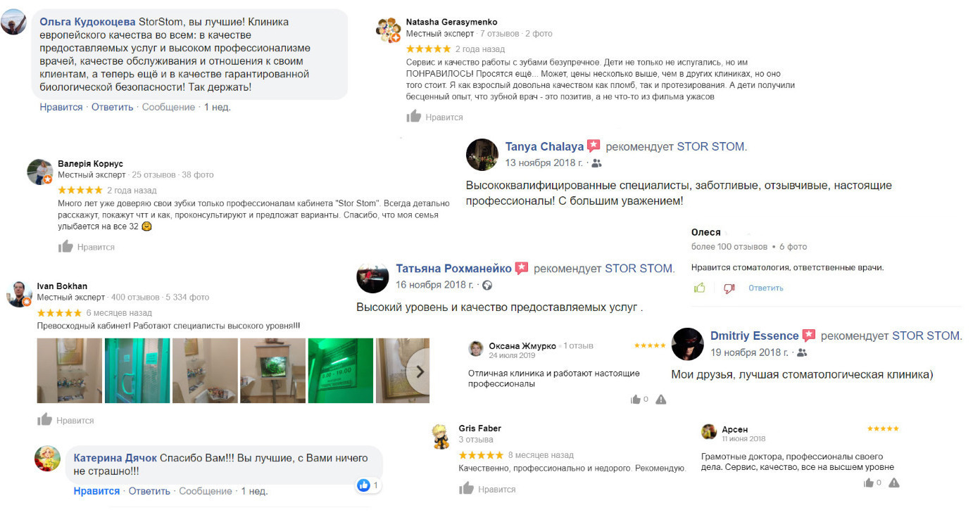Open the first photo in Ivan Bokhan's review

pyautogui.click(x=69, y=371)
